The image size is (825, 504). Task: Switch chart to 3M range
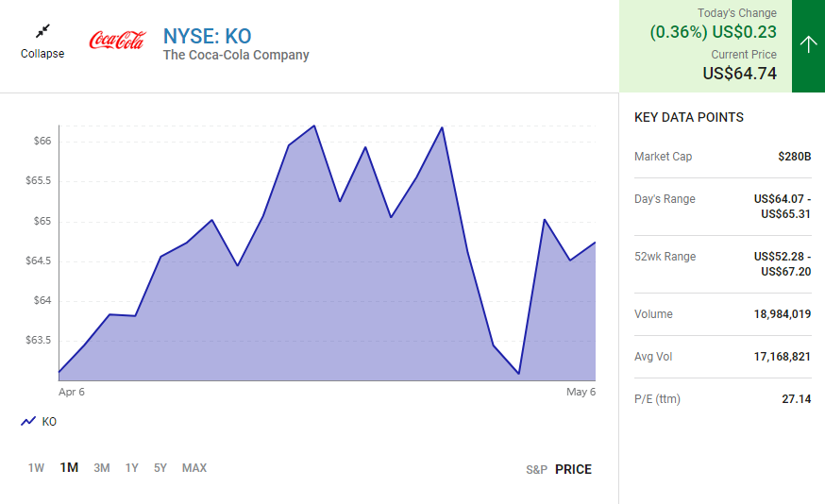tap(102, 468)
